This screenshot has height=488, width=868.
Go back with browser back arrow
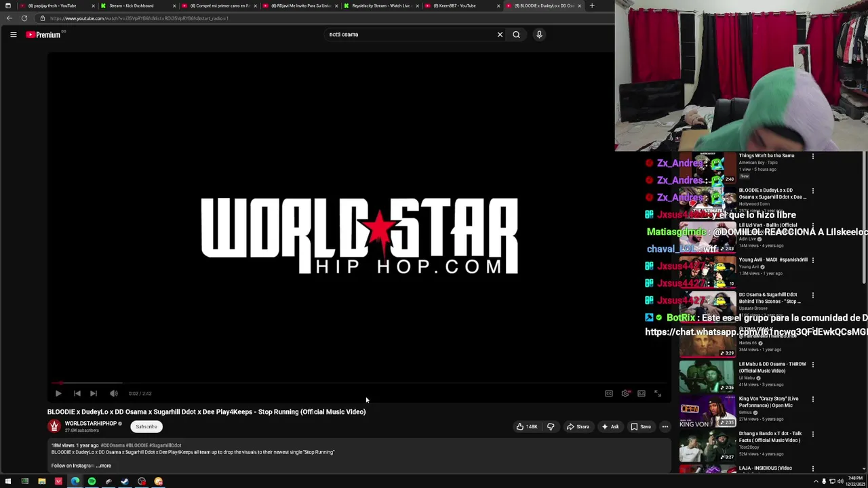point(9,18)
